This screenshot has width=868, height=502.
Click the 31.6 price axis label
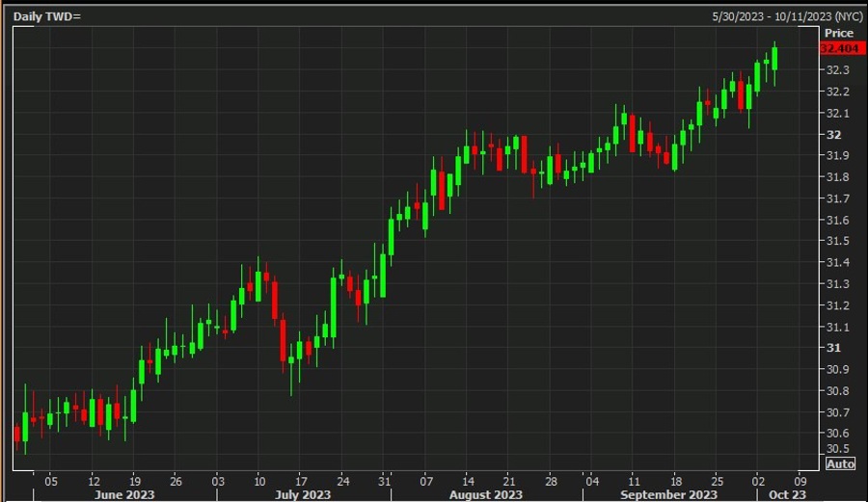tap(837, 221)
